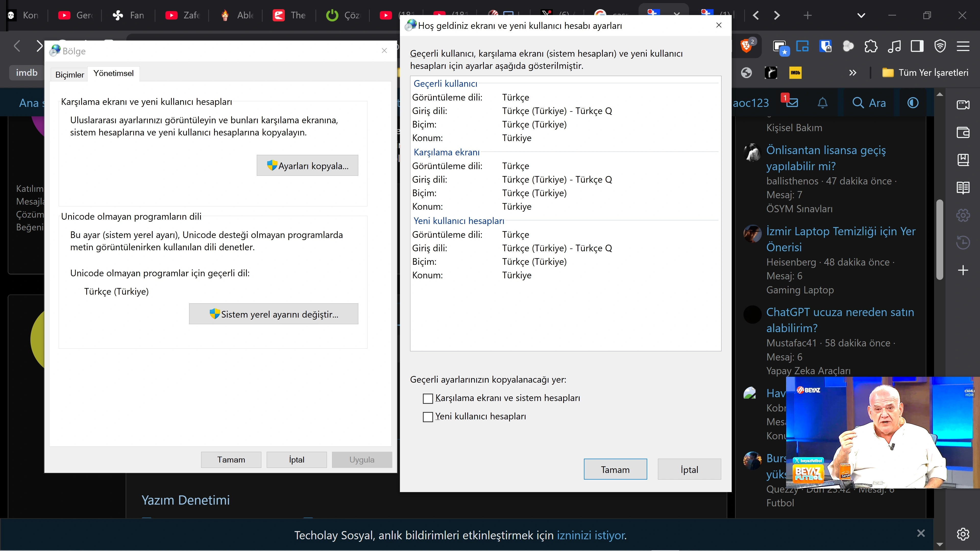Open the forum notifications bell
Viewport: 980px width, 551px height.
pos(823,103)
